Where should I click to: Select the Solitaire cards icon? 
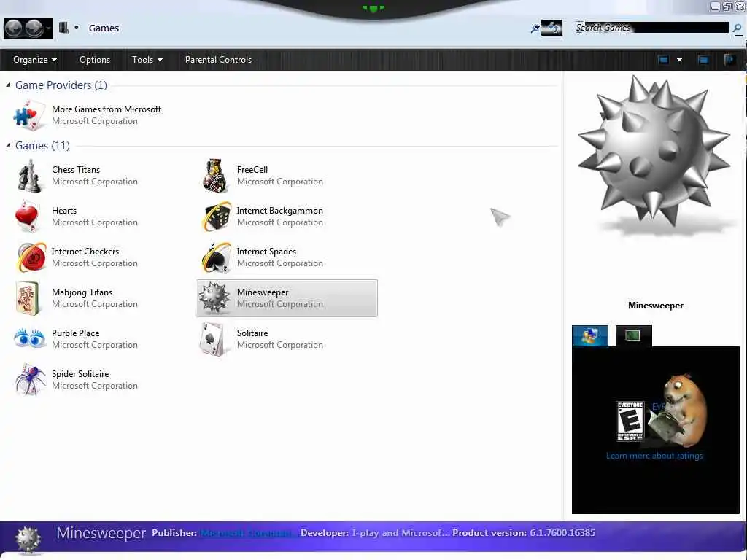pos(212,338)
